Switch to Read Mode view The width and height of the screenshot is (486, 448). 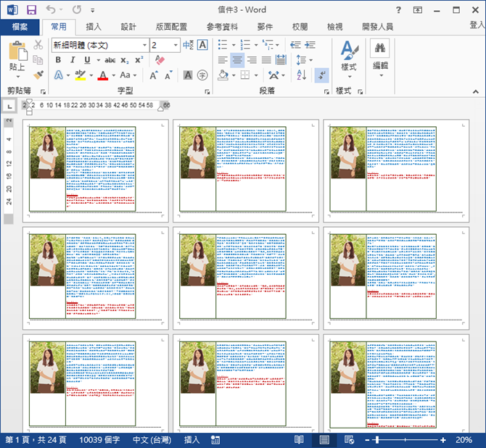[299, 439]
